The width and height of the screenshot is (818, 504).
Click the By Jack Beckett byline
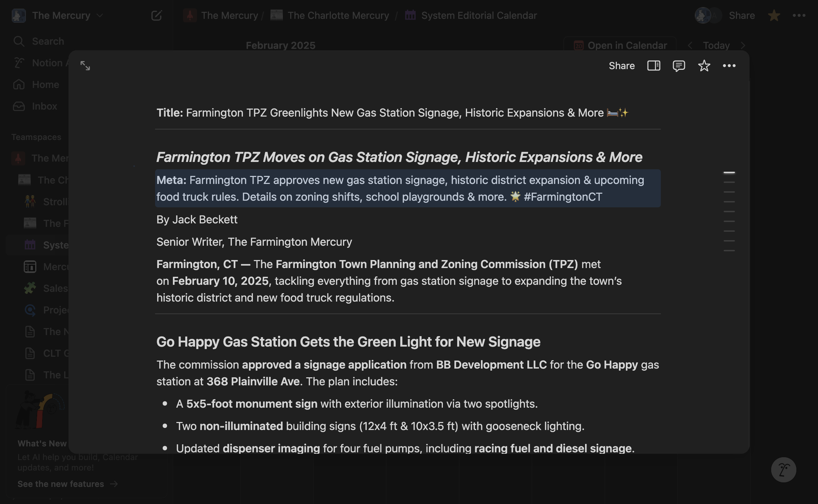197,220
